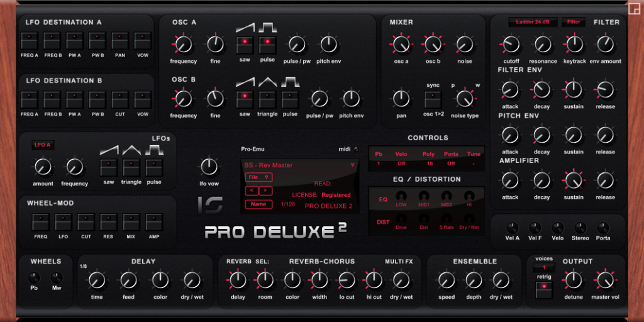Go to the next preset with > button
Image resolution: width=644 pixels, height=322 pixels.
coord(266,191)
